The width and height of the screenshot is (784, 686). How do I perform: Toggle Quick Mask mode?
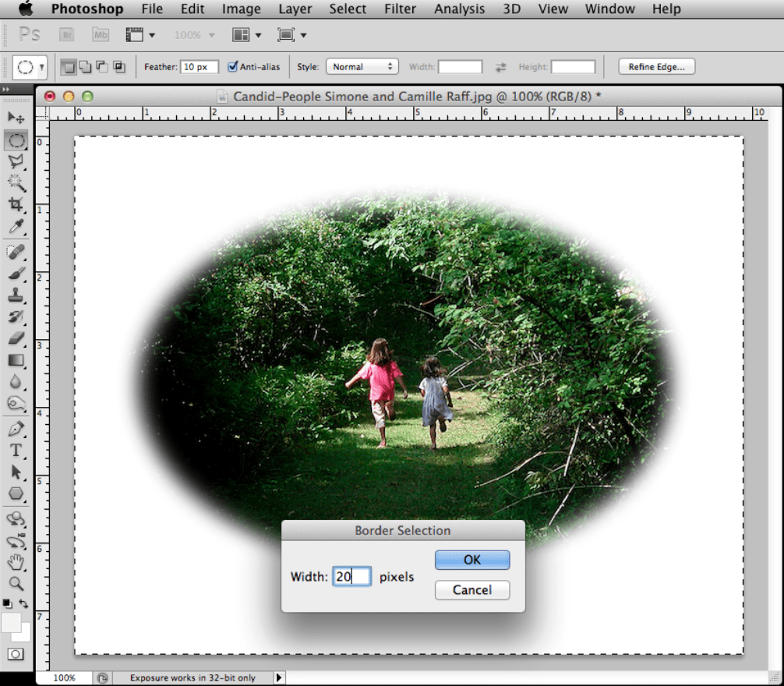[x=16, y=654]
